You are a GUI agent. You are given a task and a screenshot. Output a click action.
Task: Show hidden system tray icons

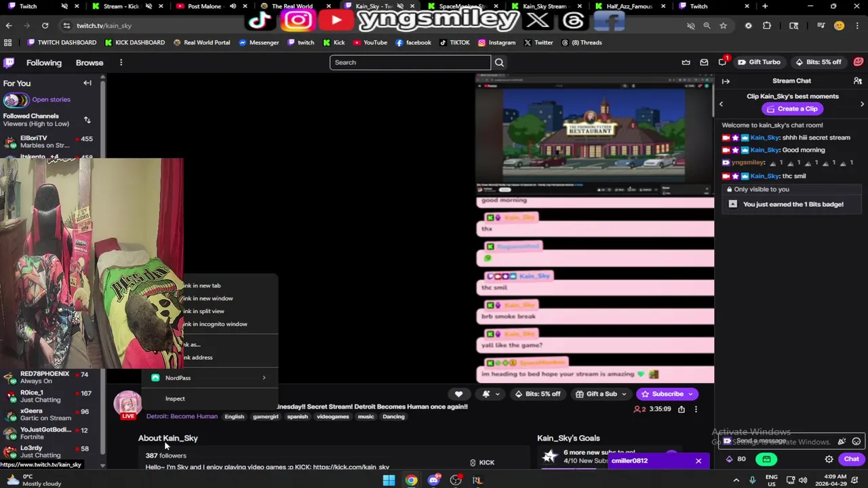(x=736, y=480)
